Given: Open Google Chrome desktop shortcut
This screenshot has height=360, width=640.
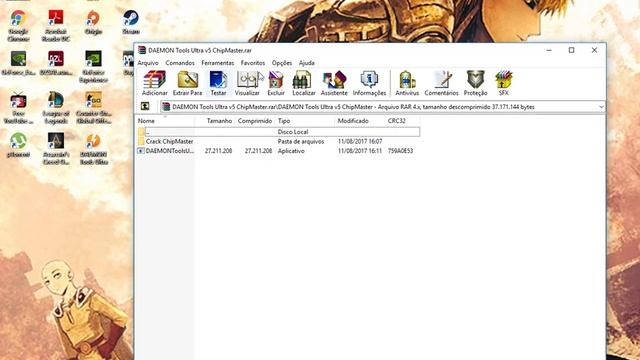Looking at the screenshot, I should (18, 25).
